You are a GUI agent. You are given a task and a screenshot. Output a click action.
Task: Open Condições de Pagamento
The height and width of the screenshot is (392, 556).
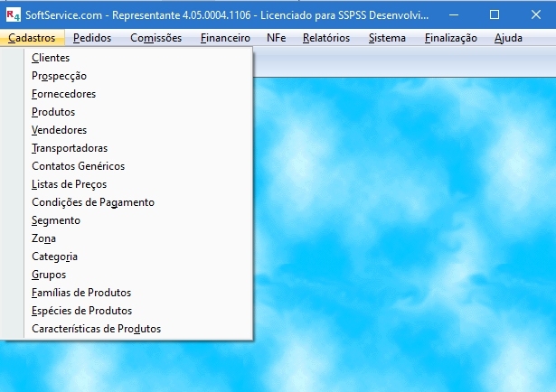(x=92, y=202)
